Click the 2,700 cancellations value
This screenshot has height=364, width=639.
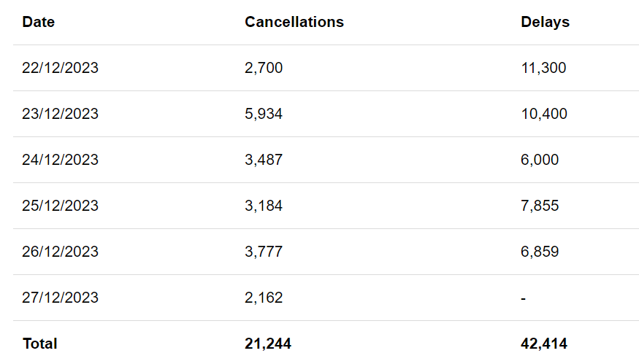coord(264,68)
